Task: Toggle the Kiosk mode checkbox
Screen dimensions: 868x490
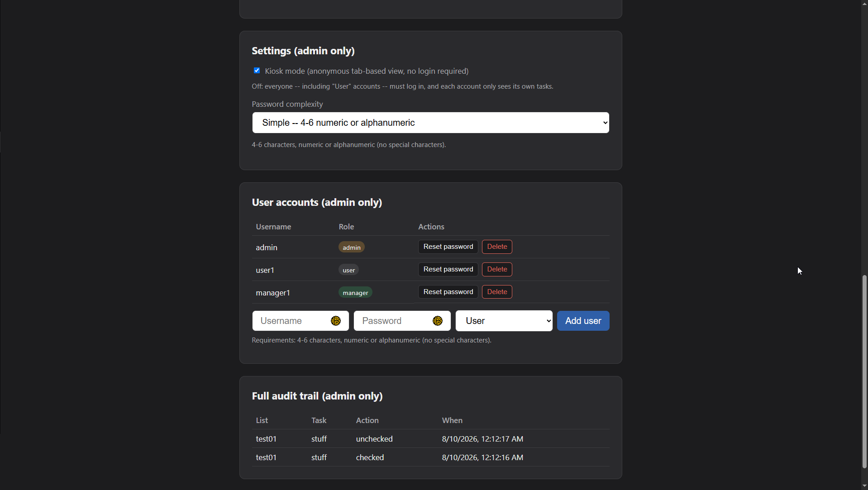Action: click(x=257, y=71)
